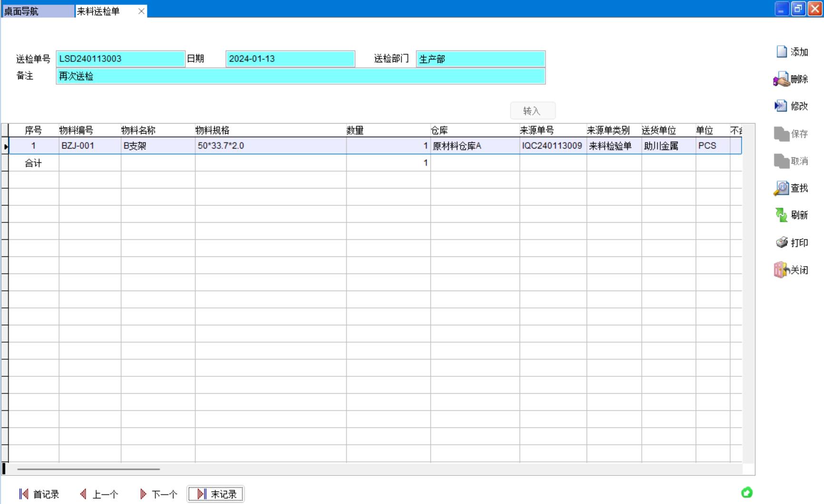Viewport: 824px width, 504px height.
Task: Click the green status icon at bottom right
Action: click(746, 493)
